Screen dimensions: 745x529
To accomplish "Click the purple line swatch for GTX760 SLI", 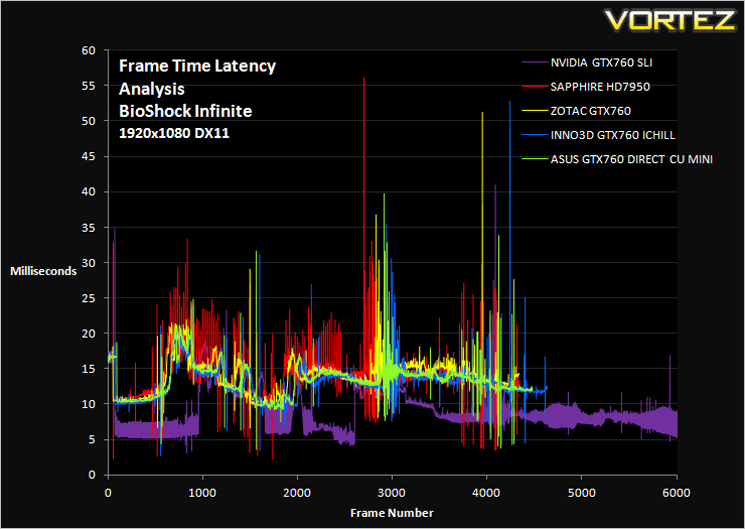I will 535,63.
